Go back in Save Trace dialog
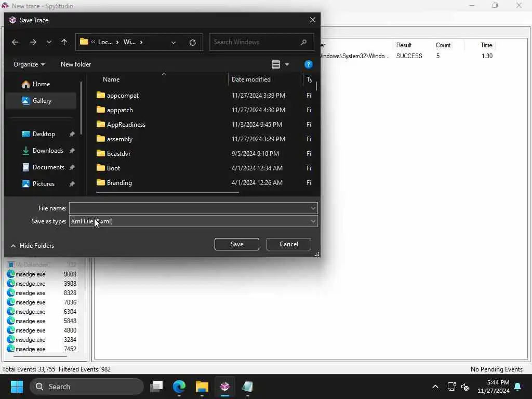The image size is (532, 399). coord(15,42)
